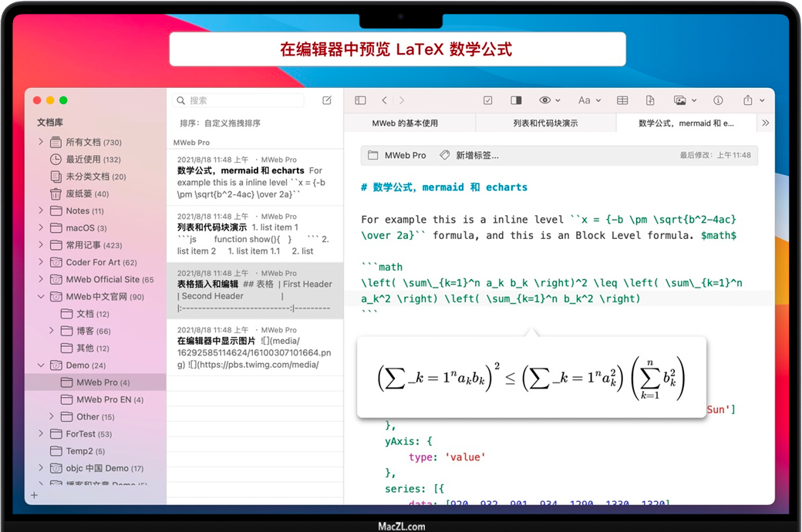
Task: Toggle the sidebar layout icon
Action: click(x=360, y=100)
